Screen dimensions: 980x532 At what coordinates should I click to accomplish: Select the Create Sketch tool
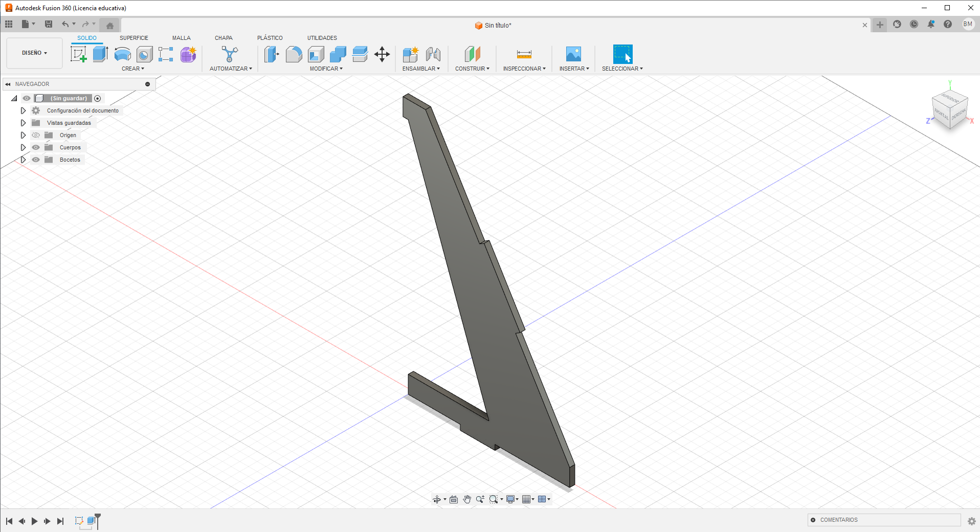click(x=79, y=54)
